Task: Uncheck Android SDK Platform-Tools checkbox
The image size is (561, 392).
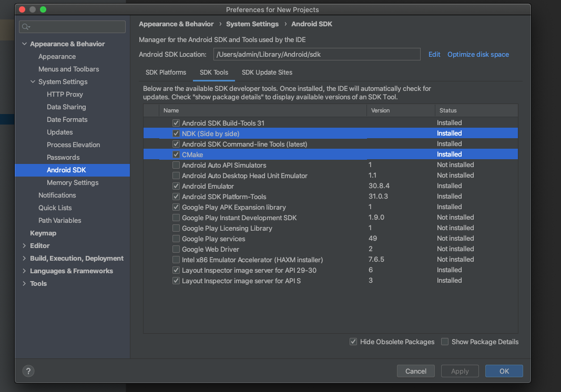Action: click(x=176, y=197)
